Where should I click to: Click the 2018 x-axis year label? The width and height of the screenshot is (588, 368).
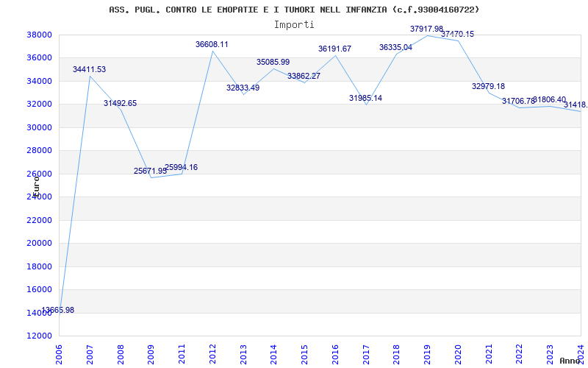397,355
